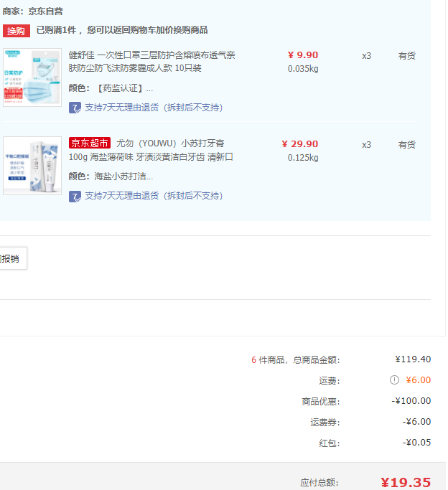Click the 商品优惠 -¥100.00 value

(x=411, y=401)
